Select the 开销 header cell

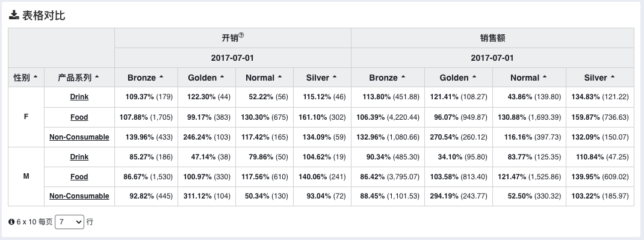(x=233, y=38)
